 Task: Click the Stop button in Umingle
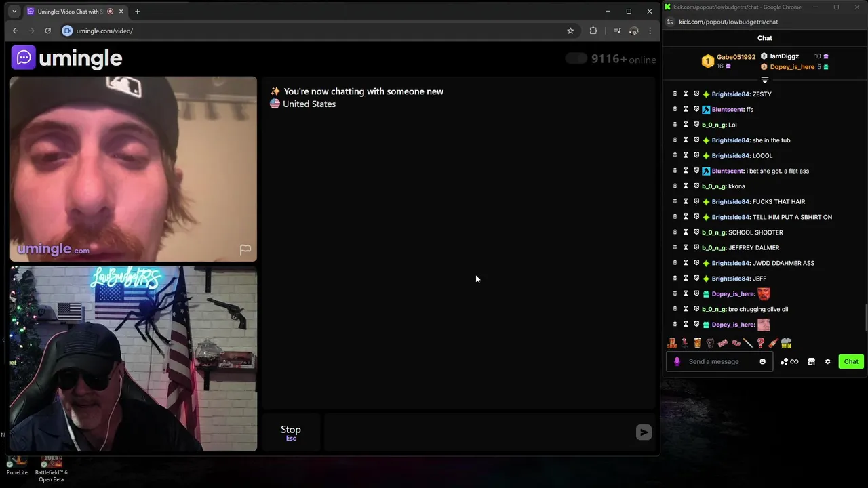pyautogui.click(x=291, y=432)
